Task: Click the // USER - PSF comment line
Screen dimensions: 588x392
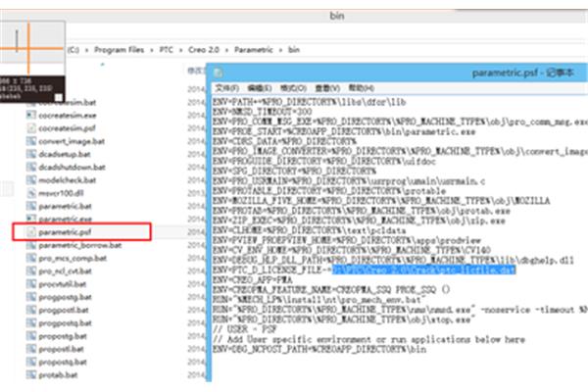Action: (244, 329)
